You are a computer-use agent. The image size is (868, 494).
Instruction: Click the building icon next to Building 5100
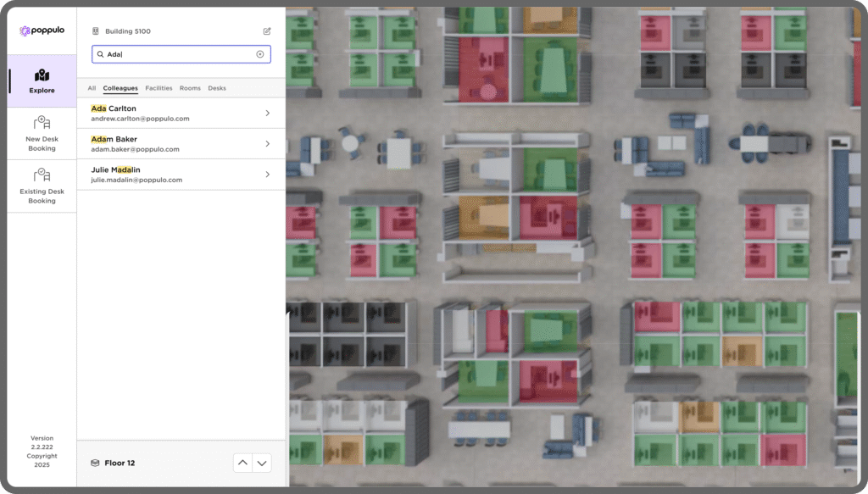pos(95,31)
